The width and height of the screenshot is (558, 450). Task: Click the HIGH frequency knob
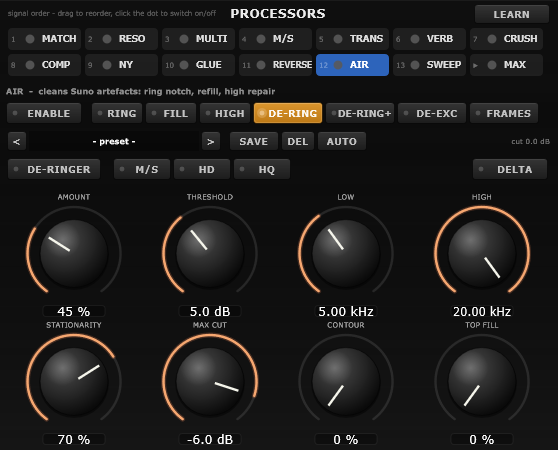(482, 253)
